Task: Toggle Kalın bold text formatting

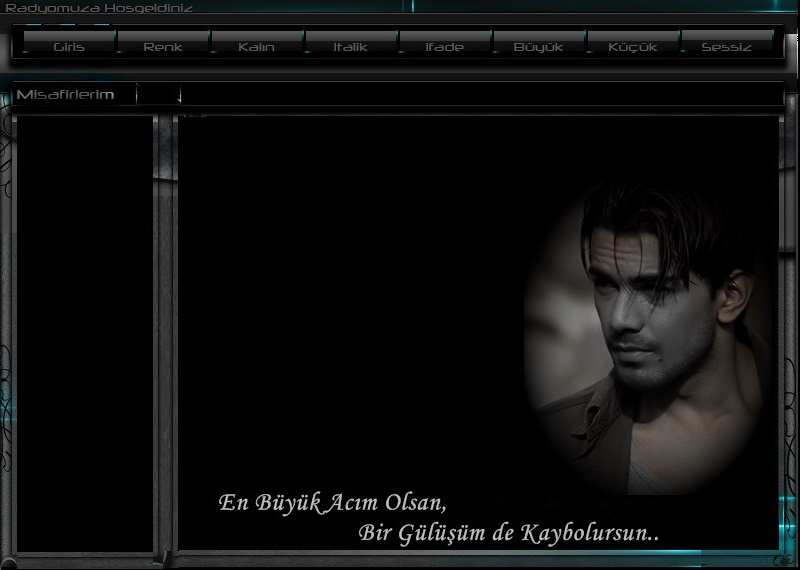Action: point(257,46)
